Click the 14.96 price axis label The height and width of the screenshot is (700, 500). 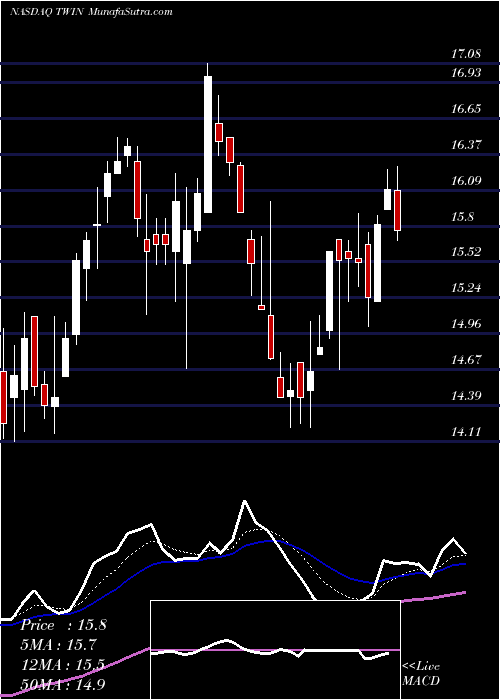466,324
